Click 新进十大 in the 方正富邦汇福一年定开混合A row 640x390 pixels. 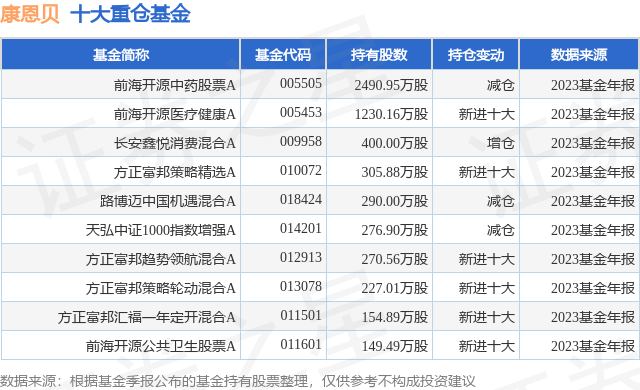coord(487,317)
